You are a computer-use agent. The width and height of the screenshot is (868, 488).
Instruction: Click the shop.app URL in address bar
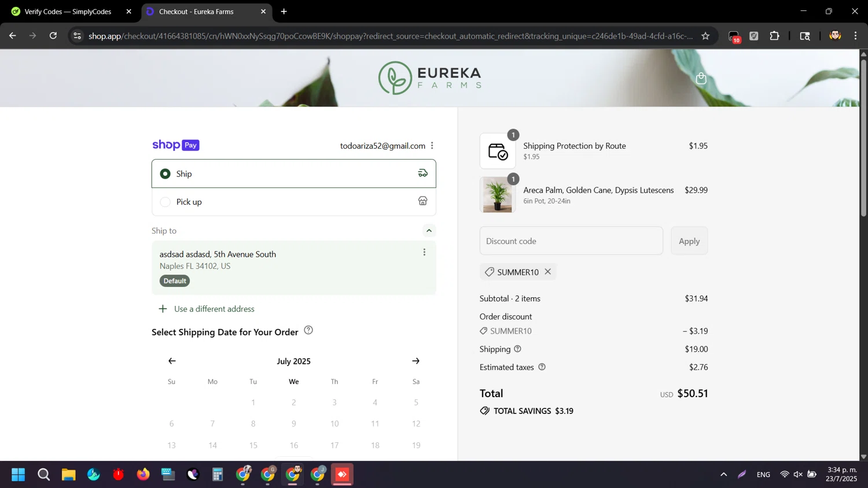coord(391,36)
